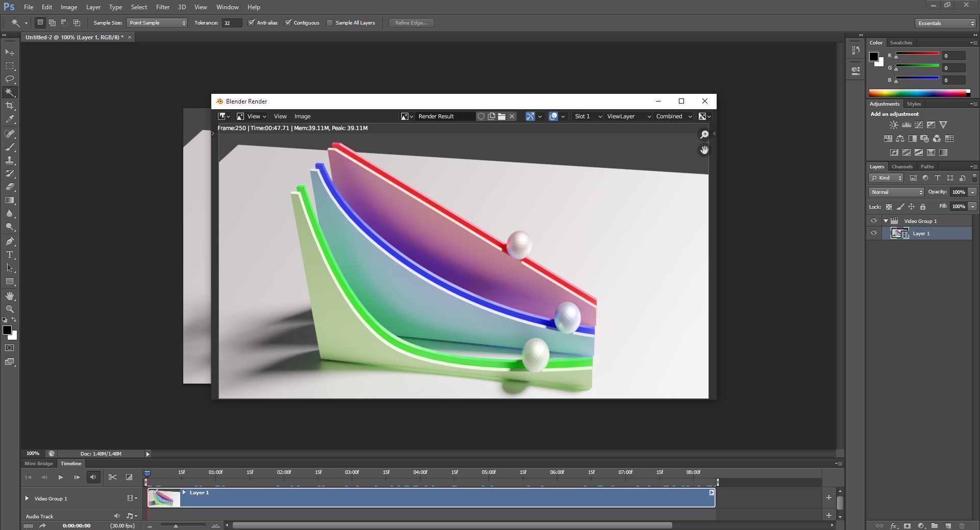980x530 pixels.
Task: Click the Split at Playhead scissors icon
Action: pyautogui.click(x=112, y=477)
